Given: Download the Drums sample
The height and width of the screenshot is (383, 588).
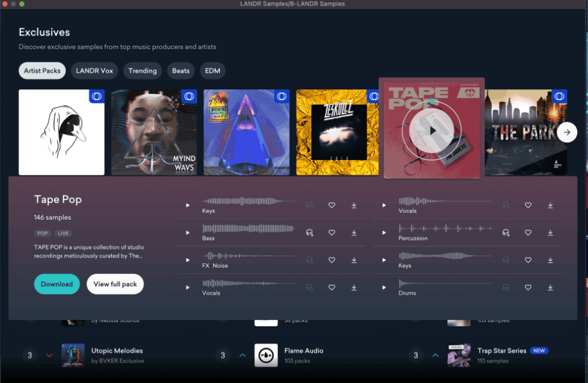Looking at the screenshot, I should click(550, 287).
